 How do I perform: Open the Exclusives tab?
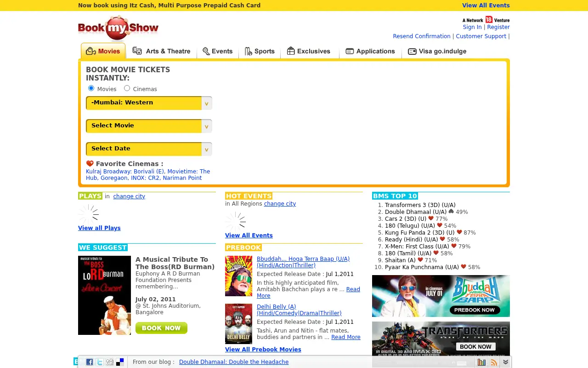click(x=309, y=51)
